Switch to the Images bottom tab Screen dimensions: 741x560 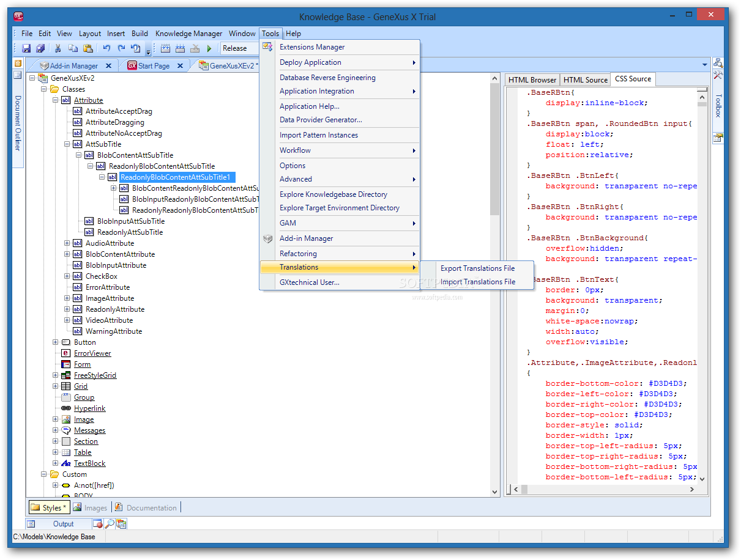[90, 507]
